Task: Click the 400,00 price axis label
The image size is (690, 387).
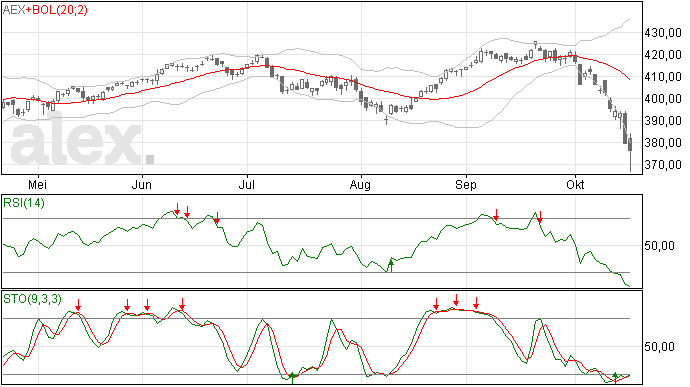Action: 663,99
